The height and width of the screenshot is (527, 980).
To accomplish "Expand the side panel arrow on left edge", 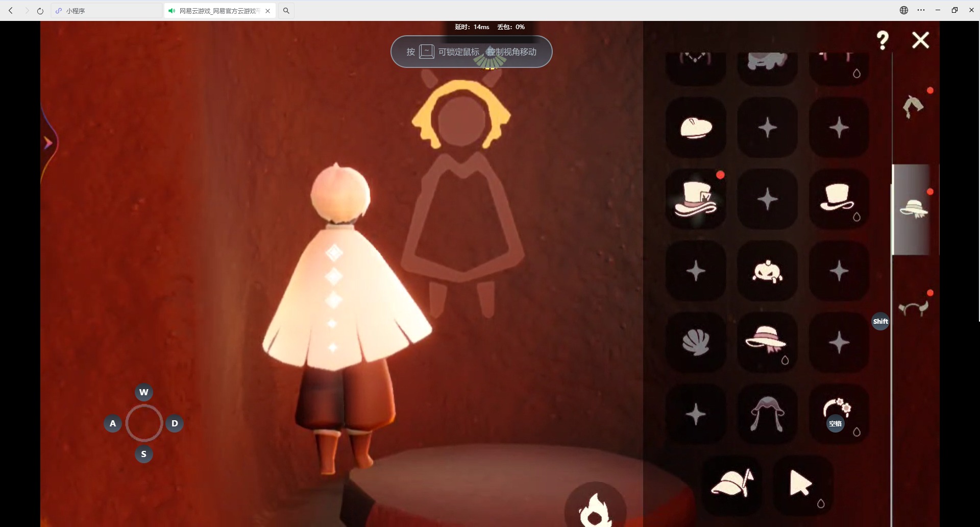I will pos(48,143).
